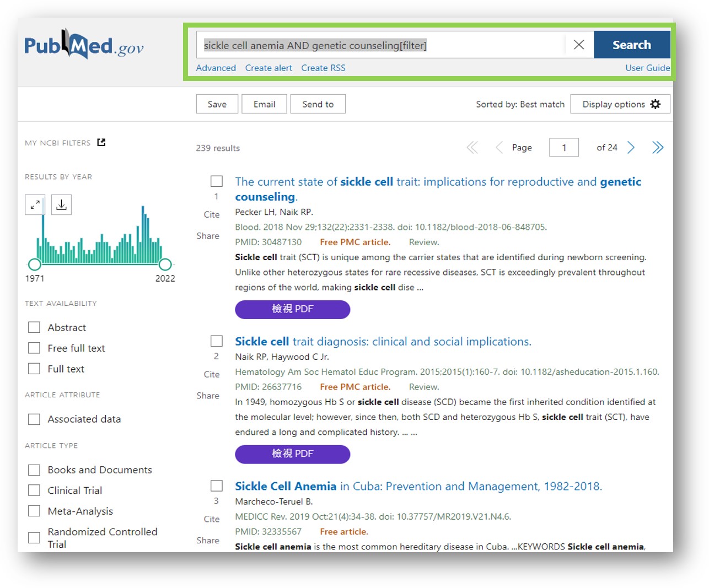
Task: Check the Meta-Analysis filter
Action: coord(34,511)
